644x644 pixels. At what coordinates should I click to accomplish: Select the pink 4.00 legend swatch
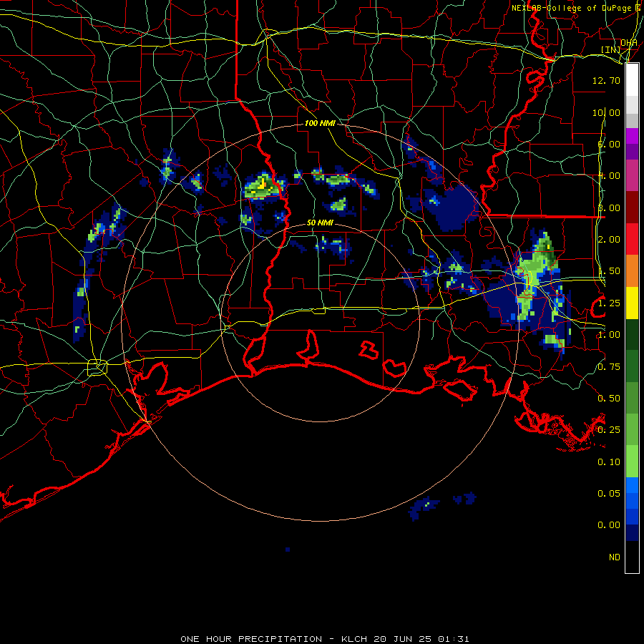[632, 175]
